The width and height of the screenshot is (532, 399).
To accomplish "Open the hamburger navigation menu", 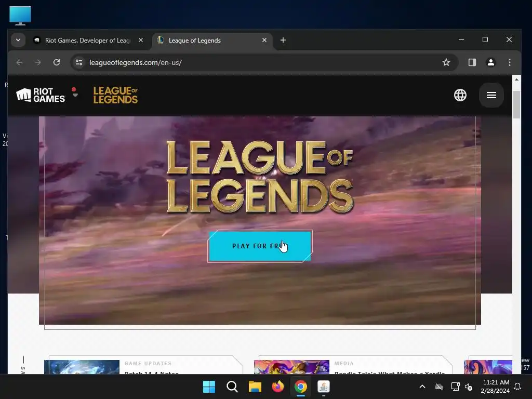I will [x=491, y=95].
